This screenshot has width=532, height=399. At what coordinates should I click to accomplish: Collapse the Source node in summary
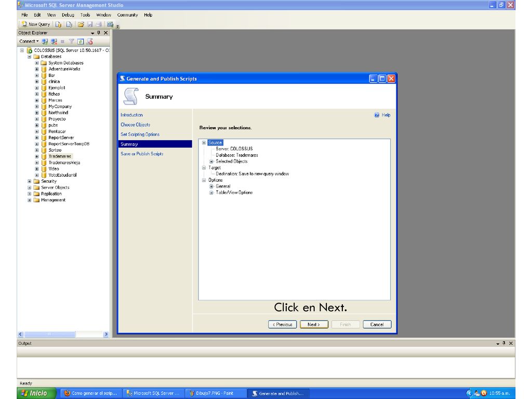coord(204,142)
